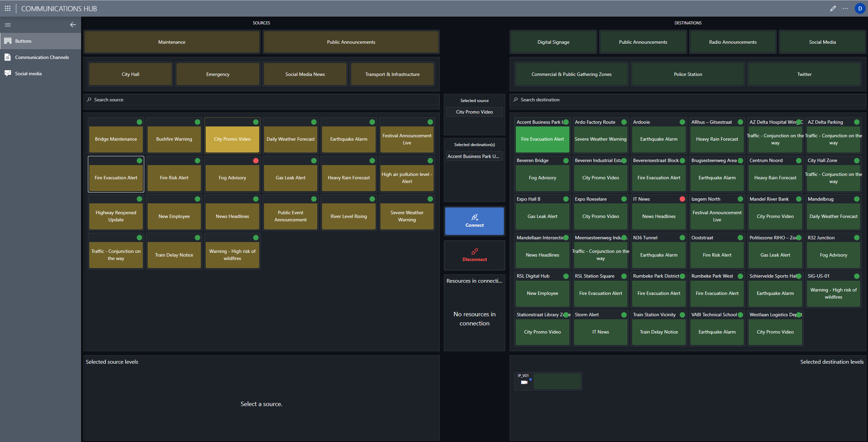Screen dimensions: 868x442
Task: Filter sources by Emergency category
Action: (x=218, y=74)
